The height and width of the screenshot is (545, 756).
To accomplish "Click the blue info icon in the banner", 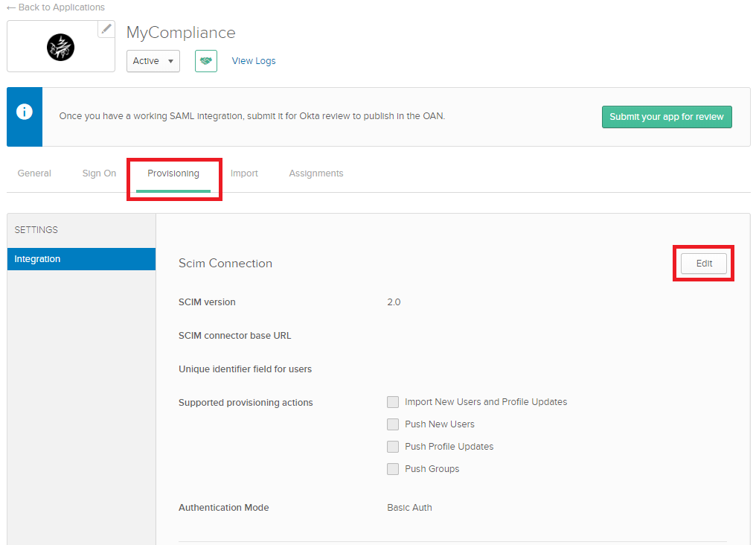I will point(25,112).
